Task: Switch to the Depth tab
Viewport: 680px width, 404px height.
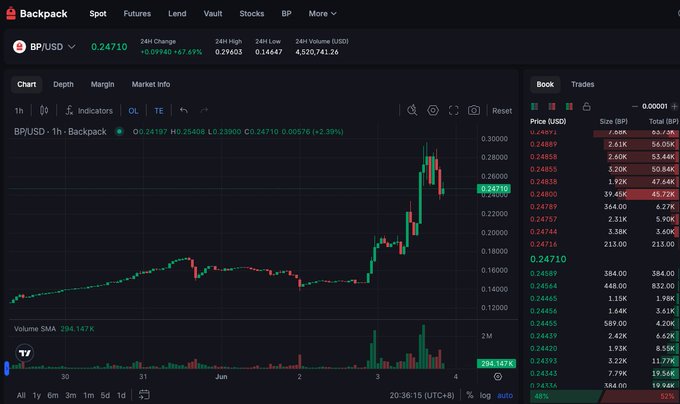Action: 63,84
